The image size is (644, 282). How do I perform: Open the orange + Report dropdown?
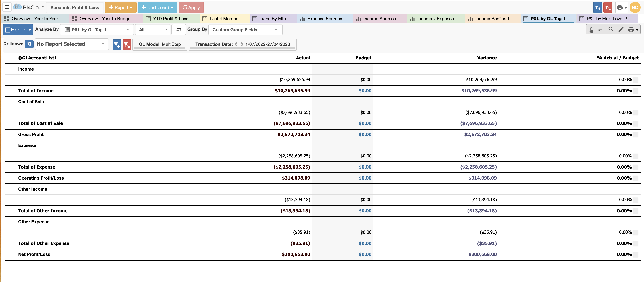point(121,7)
